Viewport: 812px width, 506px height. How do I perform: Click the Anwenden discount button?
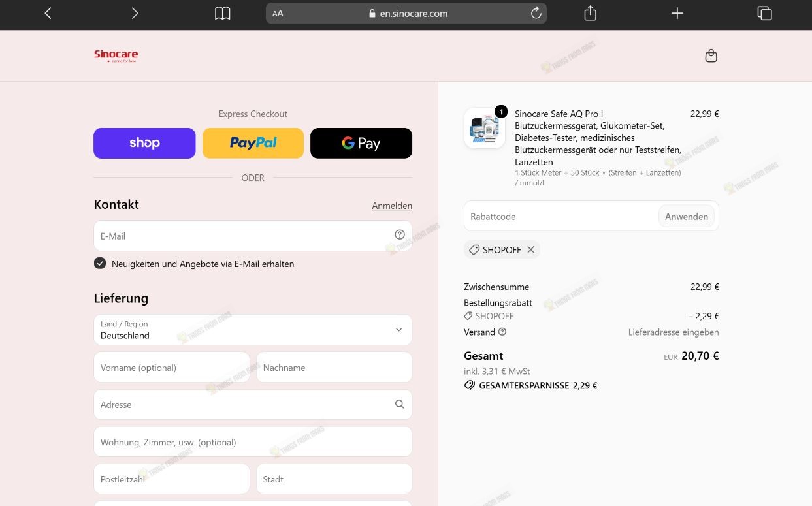tap(687, 216)
